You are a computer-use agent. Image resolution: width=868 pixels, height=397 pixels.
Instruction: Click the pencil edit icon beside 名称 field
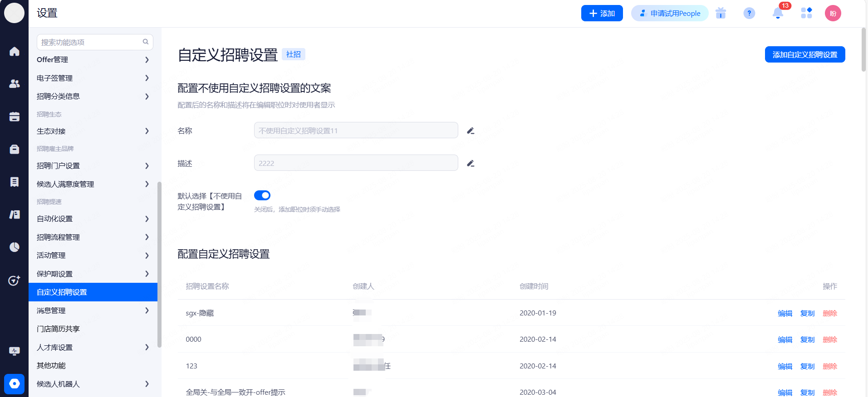click(471, 131)
